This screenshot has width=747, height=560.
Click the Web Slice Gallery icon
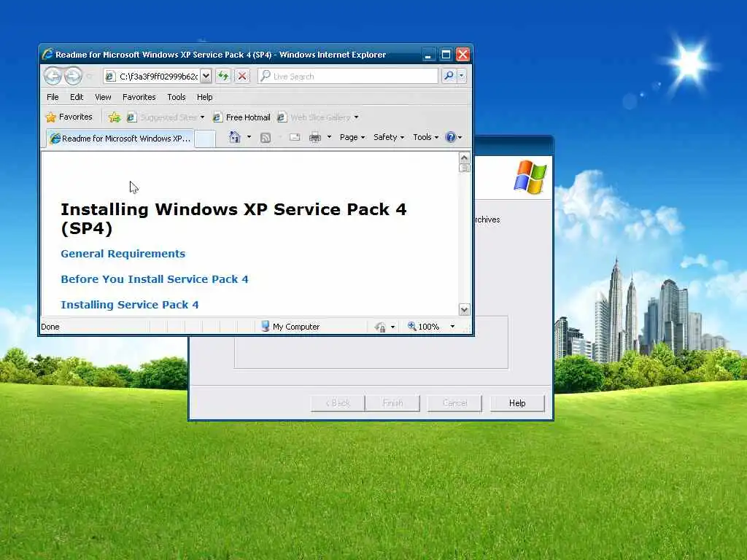tap(282, 117)
